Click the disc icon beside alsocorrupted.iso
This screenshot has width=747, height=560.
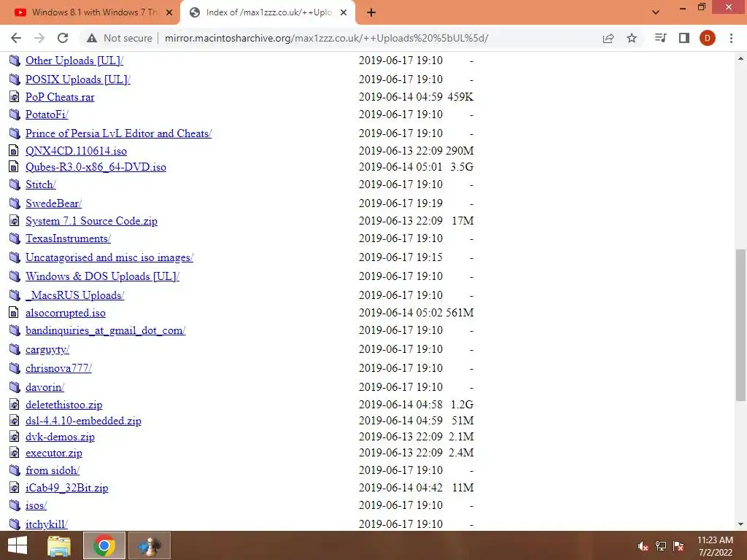pyautogui.click(x=15, y=313)
